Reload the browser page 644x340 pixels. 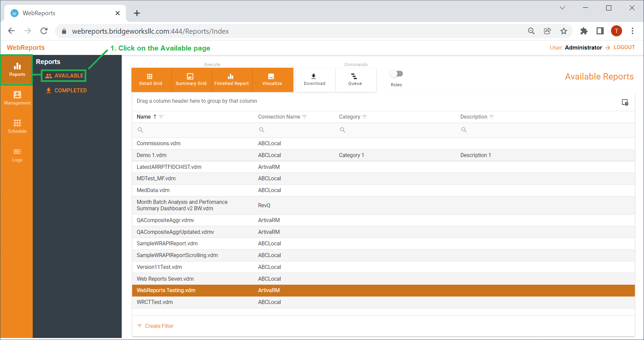pos(44,31)
